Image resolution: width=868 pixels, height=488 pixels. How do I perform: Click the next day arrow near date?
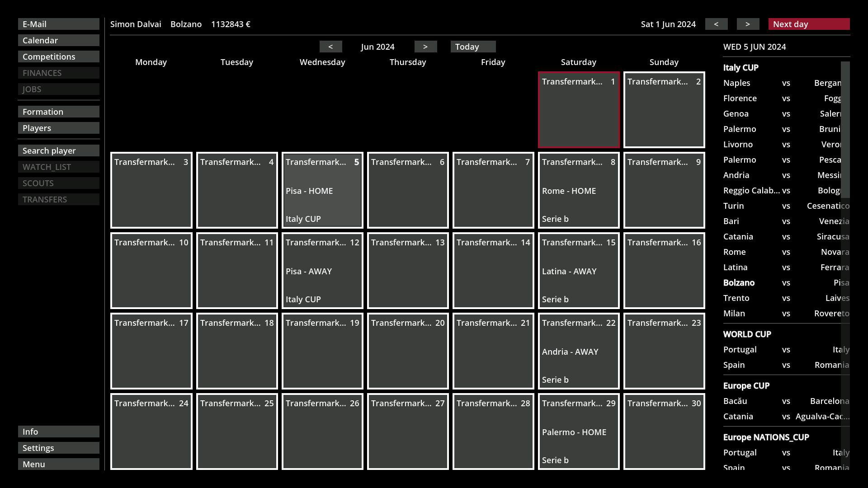(748, 24)
